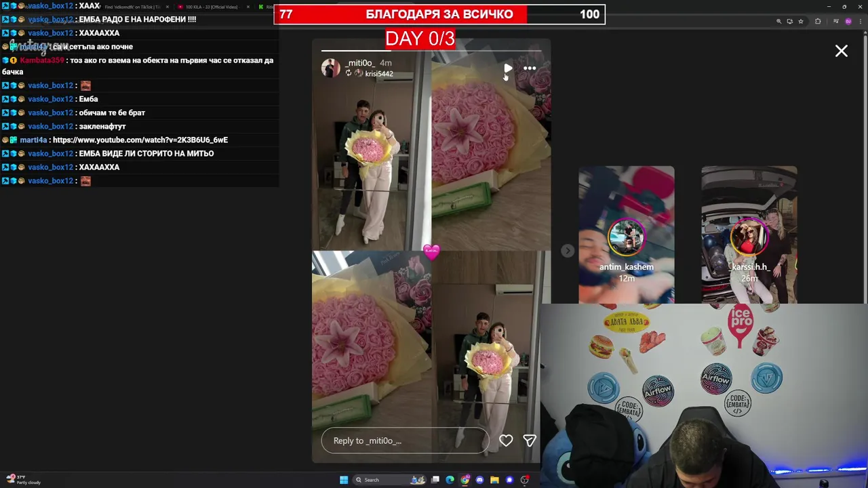The width and height of the screenshot is (868, 488).
Task: Open _miti0o_ profile picture
Action: tap(331, 68)
